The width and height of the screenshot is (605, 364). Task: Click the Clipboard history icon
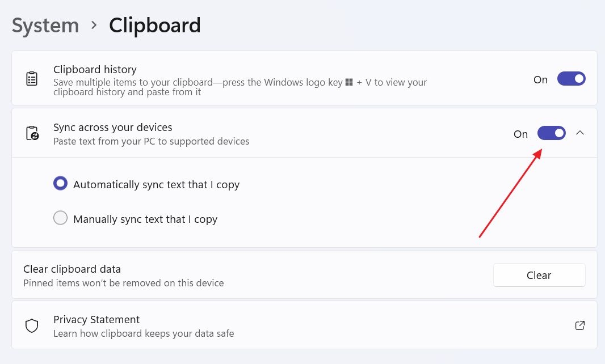click(x=31, y=78)
